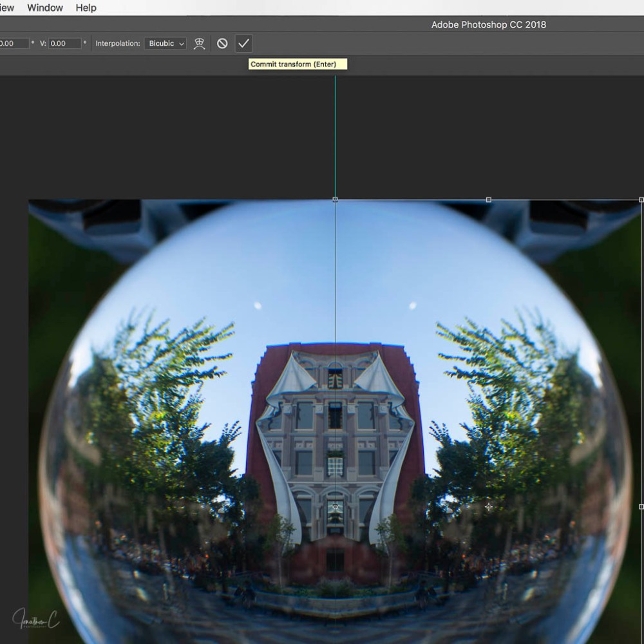Screen dimensions: 644x644
Task: Open the Window menu
Action: click(45, 8)
